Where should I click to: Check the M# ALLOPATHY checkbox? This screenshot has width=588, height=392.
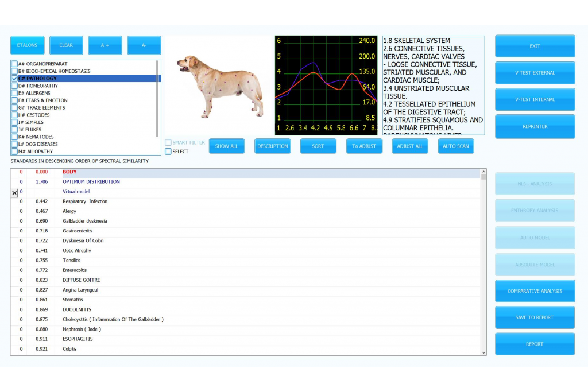point(14,152)
